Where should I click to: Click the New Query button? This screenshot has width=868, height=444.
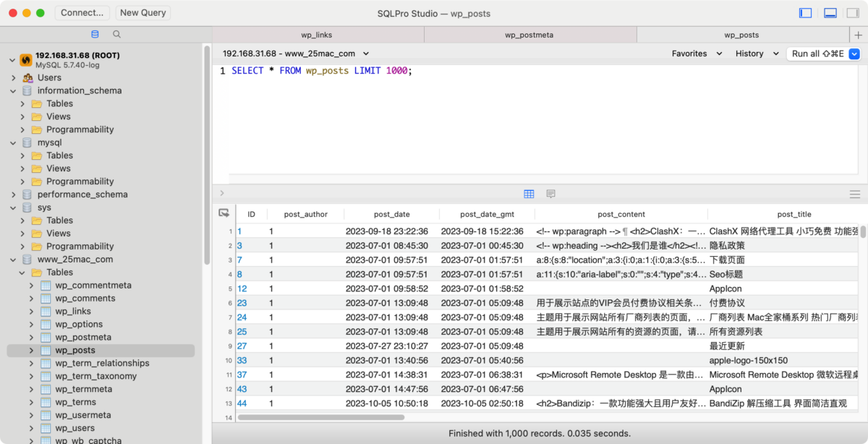click(x=143, y=12)
